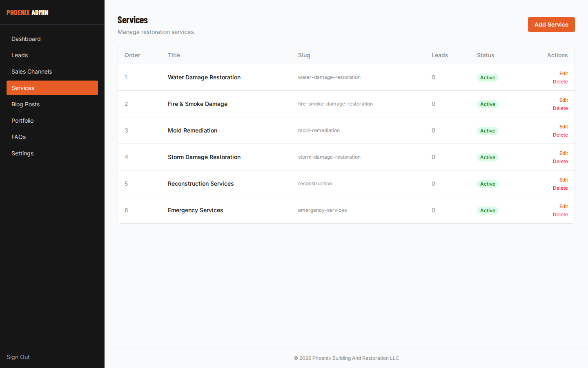Click Active badge for Emergency Services
Viewport: 588px width, 368px height.
(x=488, y=211)
